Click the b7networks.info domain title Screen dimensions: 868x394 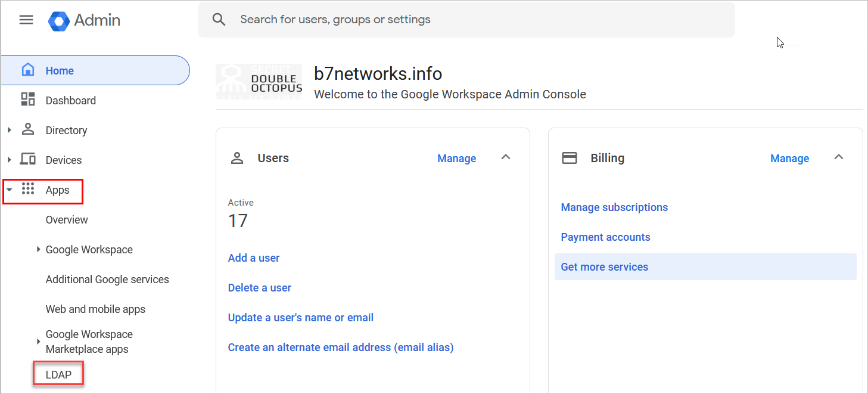click(378, 74)
